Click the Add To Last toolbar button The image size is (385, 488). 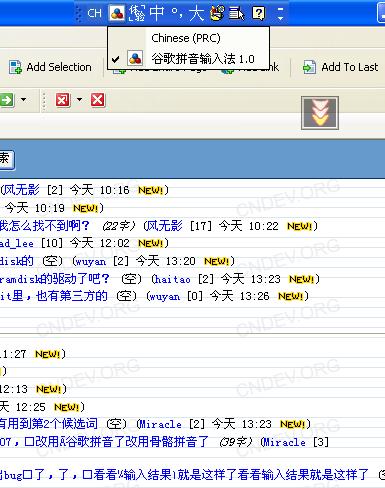(x=341, y=67)
